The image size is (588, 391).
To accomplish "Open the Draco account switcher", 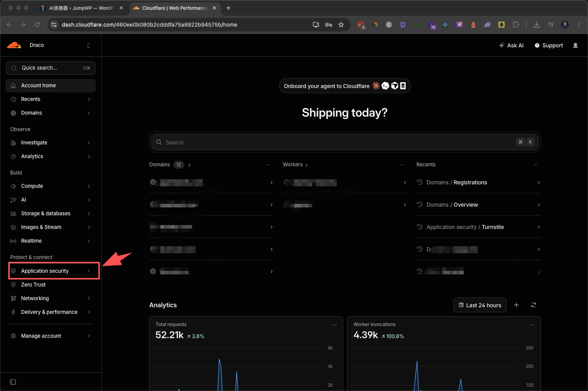I will tap(60, 45).
